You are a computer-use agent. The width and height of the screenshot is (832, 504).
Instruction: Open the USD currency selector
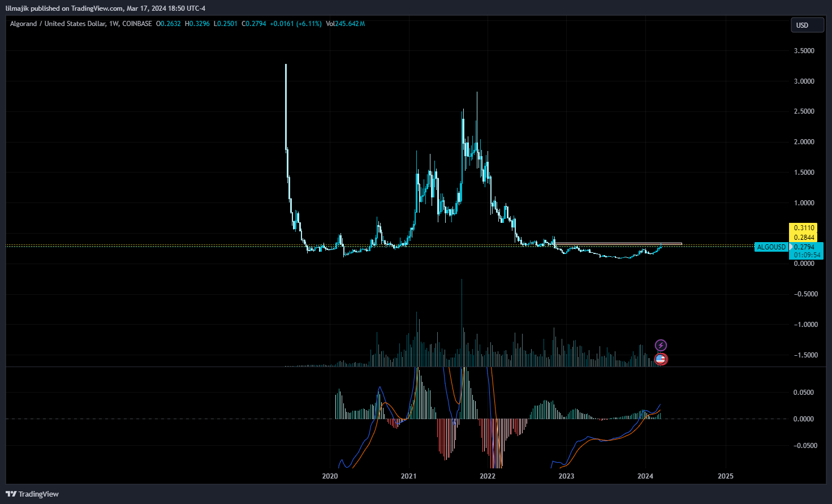[x=807, y=25]
